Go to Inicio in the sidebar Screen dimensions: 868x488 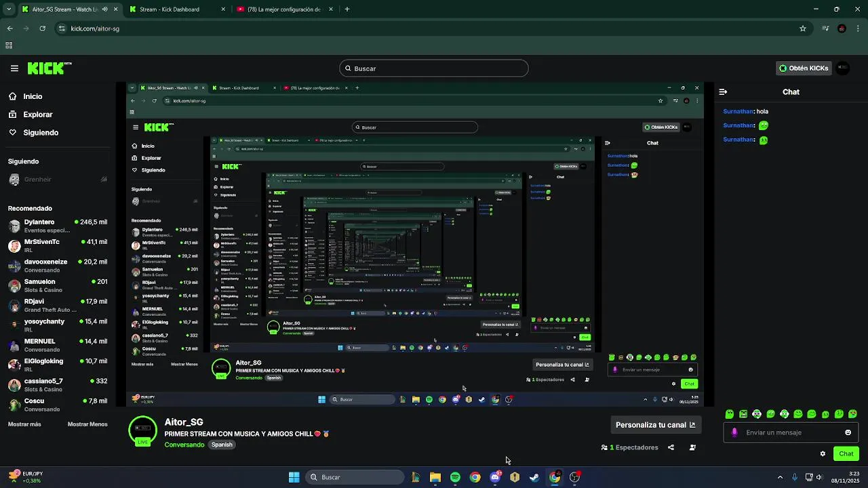click(x=33, y=96)
